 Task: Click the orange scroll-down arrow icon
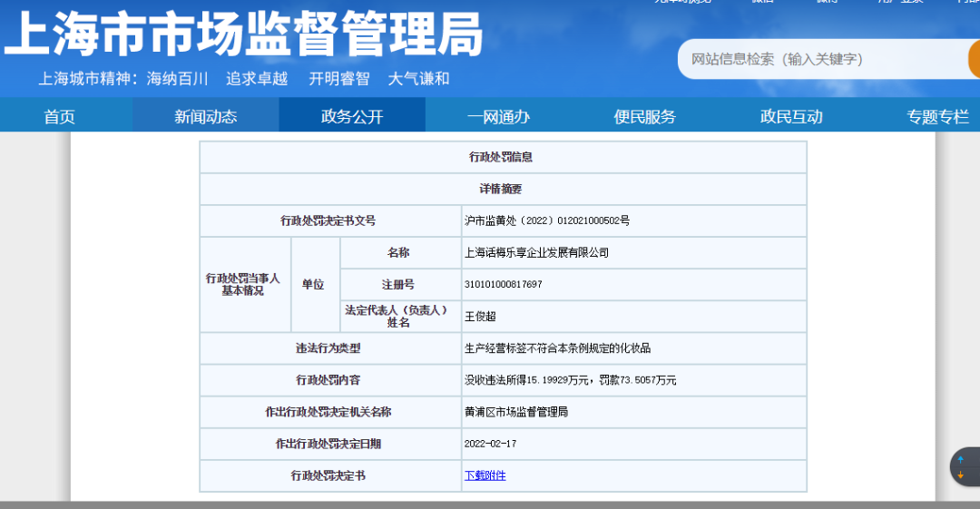tap(961, 475)
